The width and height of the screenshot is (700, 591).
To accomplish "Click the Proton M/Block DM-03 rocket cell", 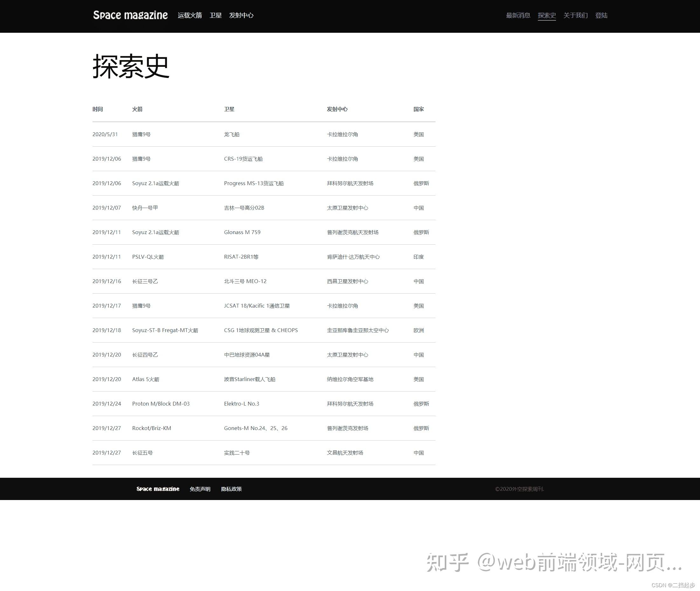I will point(161,404).
